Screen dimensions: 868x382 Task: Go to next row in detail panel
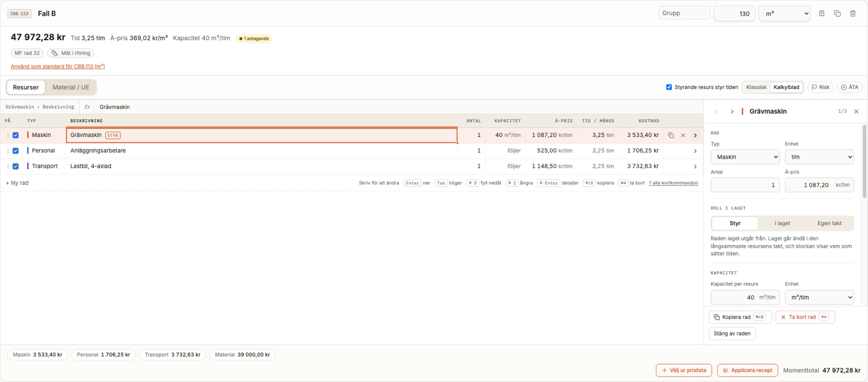point(732,112)
